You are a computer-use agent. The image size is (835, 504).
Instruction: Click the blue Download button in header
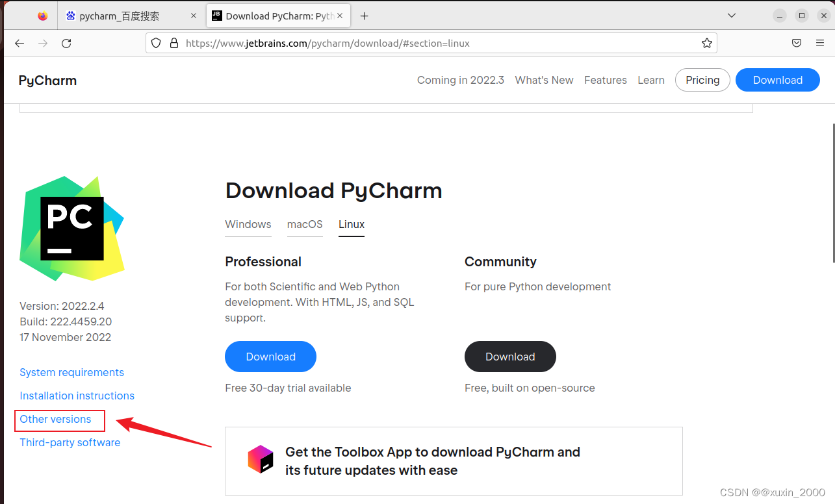pos(778,80)
